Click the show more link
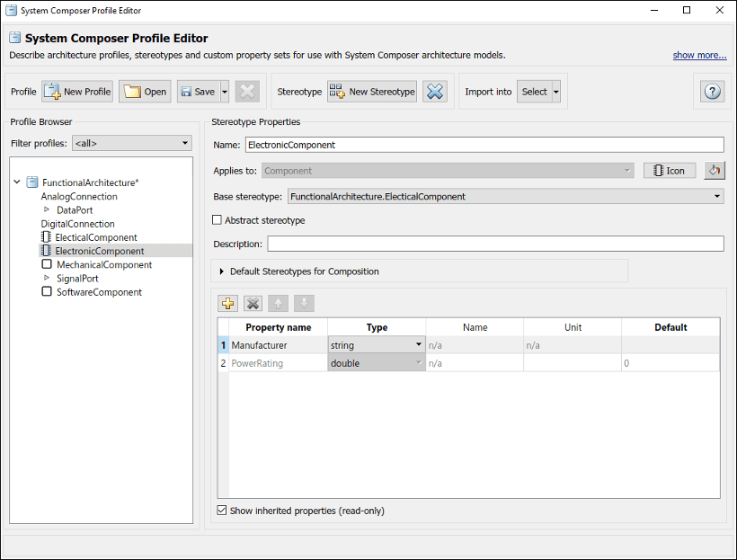 (699, 55)
